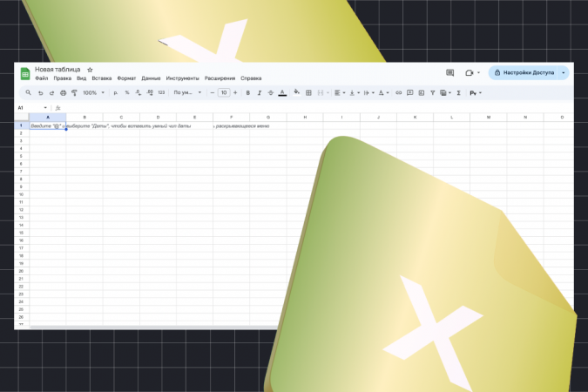
Task: Select the paint format roller tool
Action: (74, 92)
